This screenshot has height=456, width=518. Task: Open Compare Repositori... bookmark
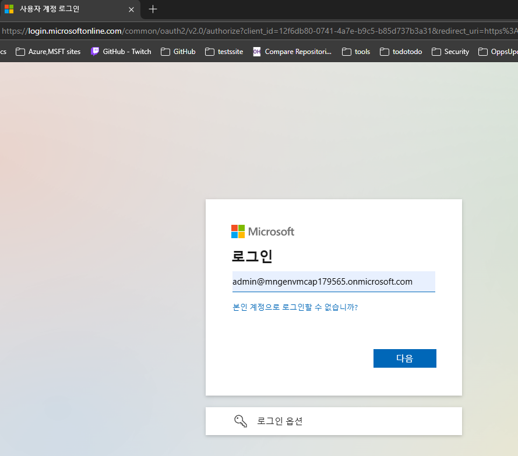tap(292, 52)
